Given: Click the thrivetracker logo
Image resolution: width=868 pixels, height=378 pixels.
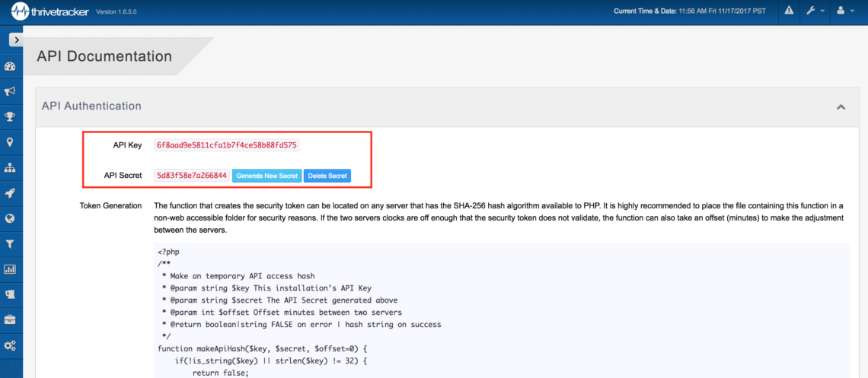Looking at the screenshot, I should click(49, 11).
